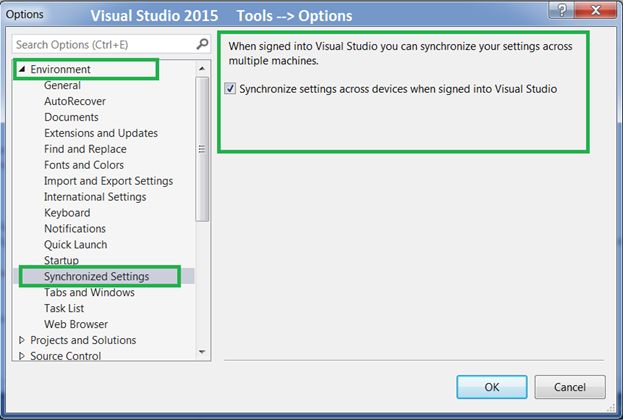Open the General options page

(x=62, y=85)
